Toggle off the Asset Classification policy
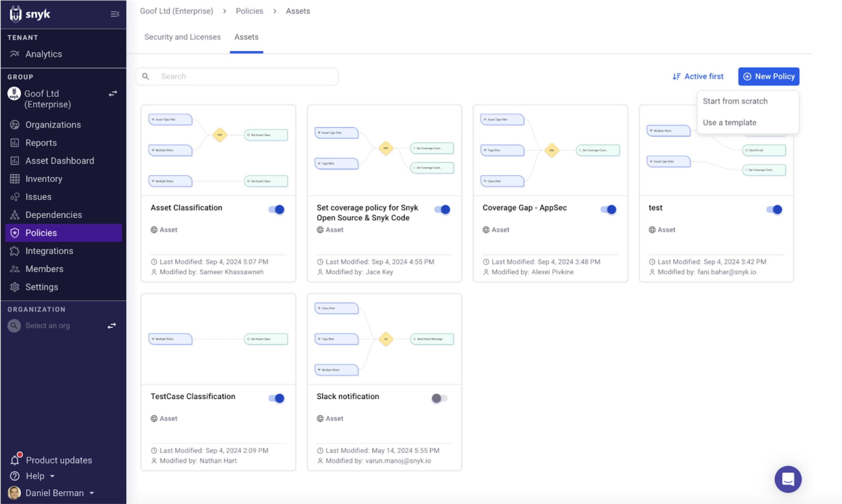The height and width of the screenshot is (504, 842). (x=276, y=209)
